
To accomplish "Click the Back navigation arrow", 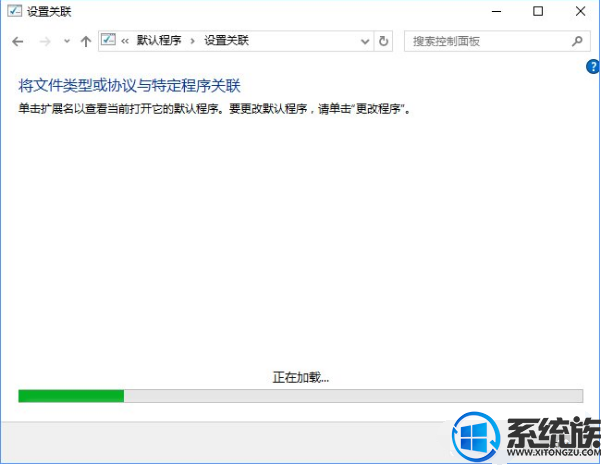I will pyautogui.click(x=18, y=41).
